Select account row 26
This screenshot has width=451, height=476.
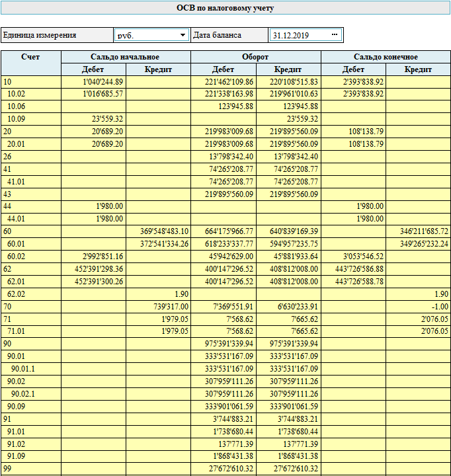pos(225,157)
